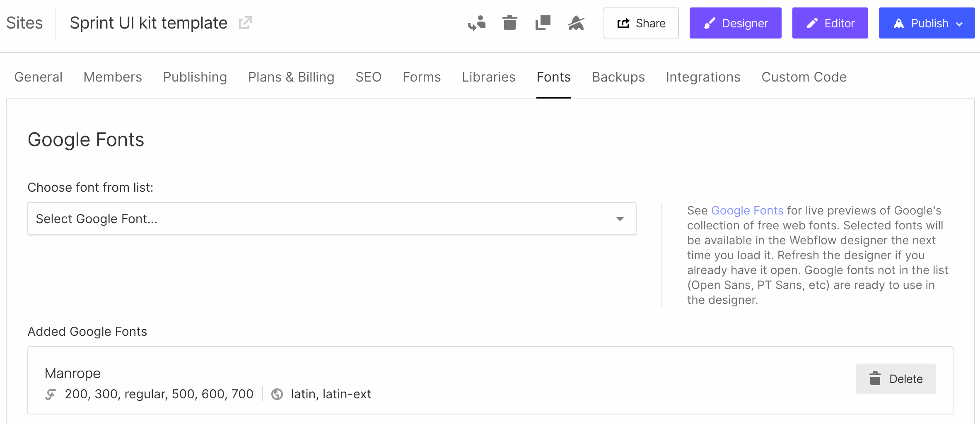Open the published site in a new tab
This screenshot has width=980, height=424.
(245, 22)
